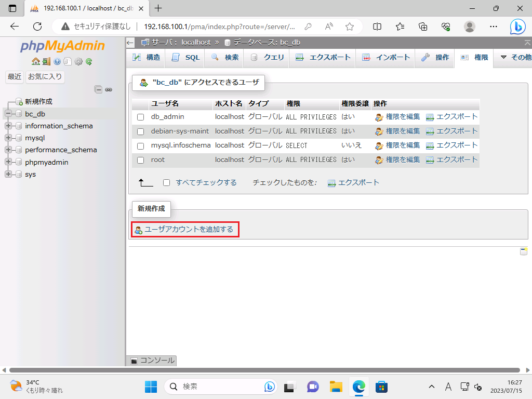Open navigation panel settings gear icon
The height and width of the screenshot is (399, 532).
[x=78, y=61]
